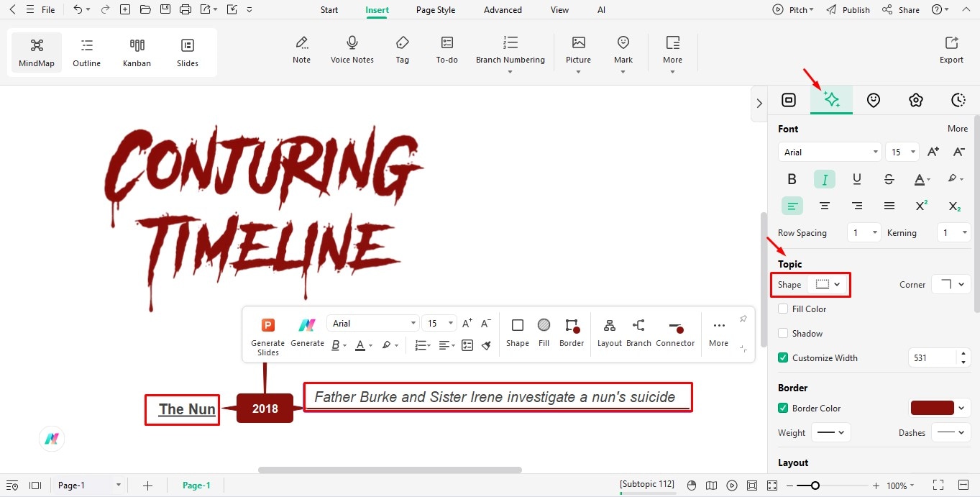Insert a Note
This screenshot has height=497, width=980.
pyautogui.click(x=302, y=50)
